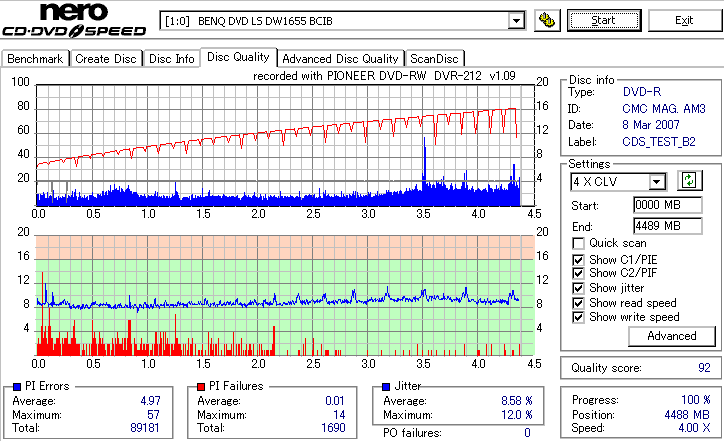Go to Advanced Disc Quality tab
Viewport: 724px width, 441px height.
[340, 59]
